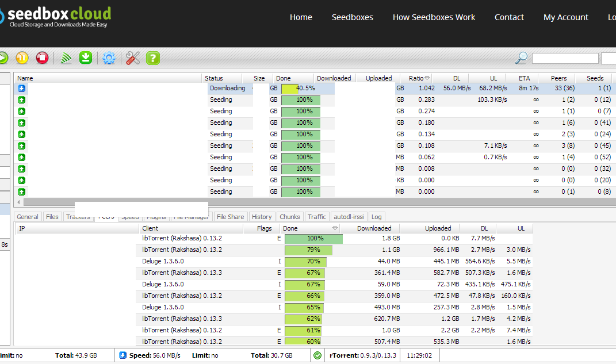Sort torrents using the Ratio column arrow
The image size is (616, 364).
pos(427,78)
